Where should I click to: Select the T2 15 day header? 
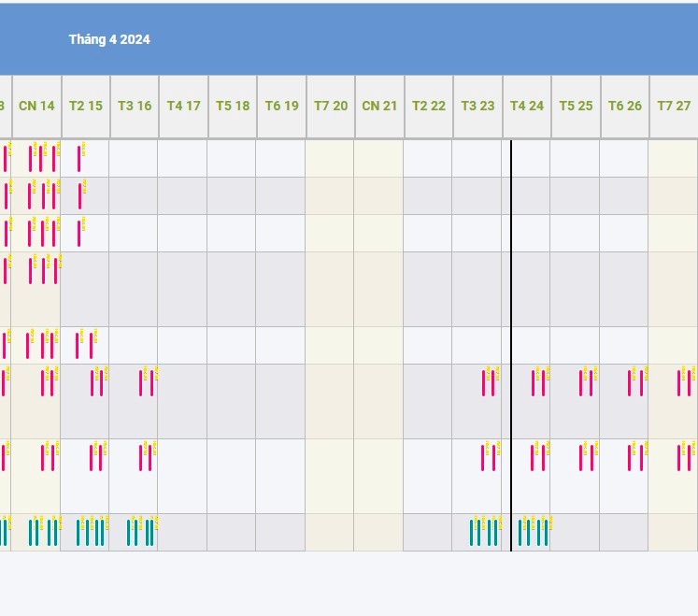click(x=86, y=106)
